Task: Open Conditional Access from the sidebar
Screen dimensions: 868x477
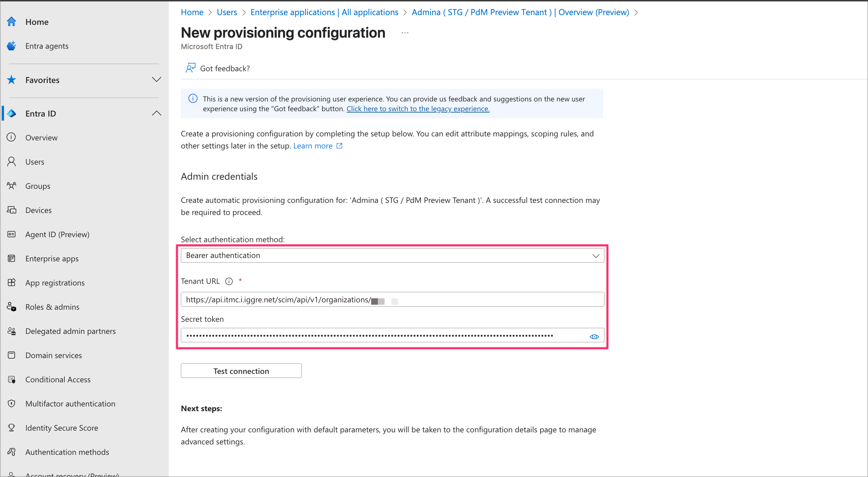Action: coord(57,379)
